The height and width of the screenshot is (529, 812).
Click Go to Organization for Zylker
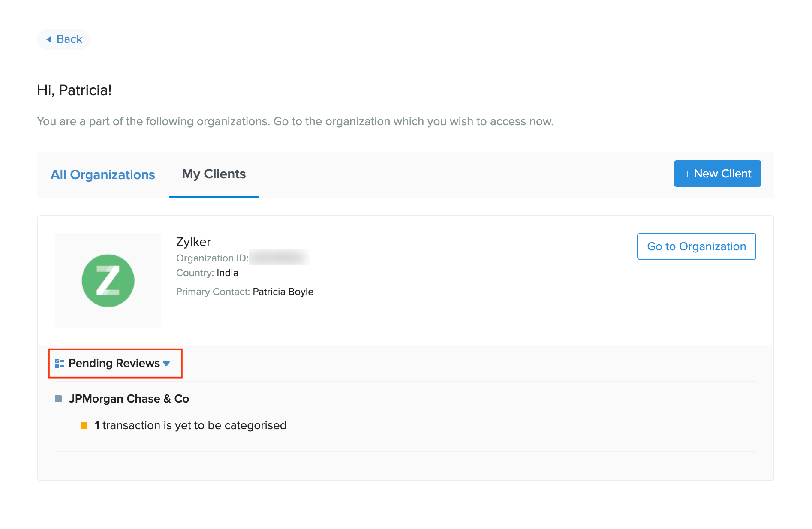click(x=696, y=246)
